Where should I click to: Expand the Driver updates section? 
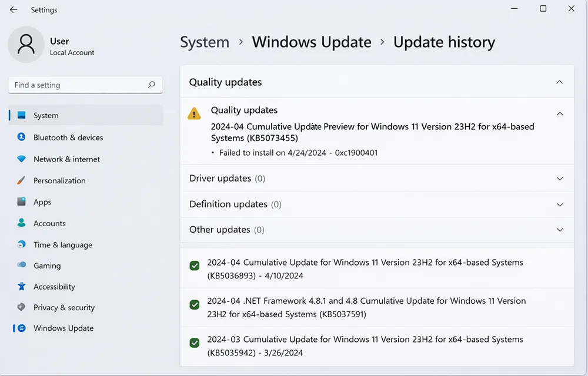pos(560,178)
